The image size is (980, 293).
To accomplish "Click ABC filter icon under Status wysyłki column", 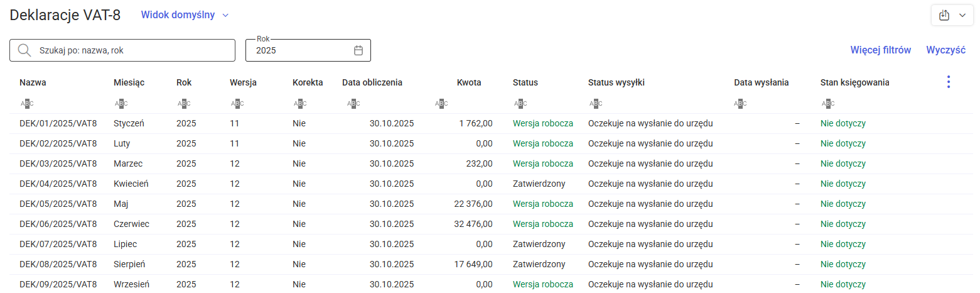I will click(x=596, y=103).
